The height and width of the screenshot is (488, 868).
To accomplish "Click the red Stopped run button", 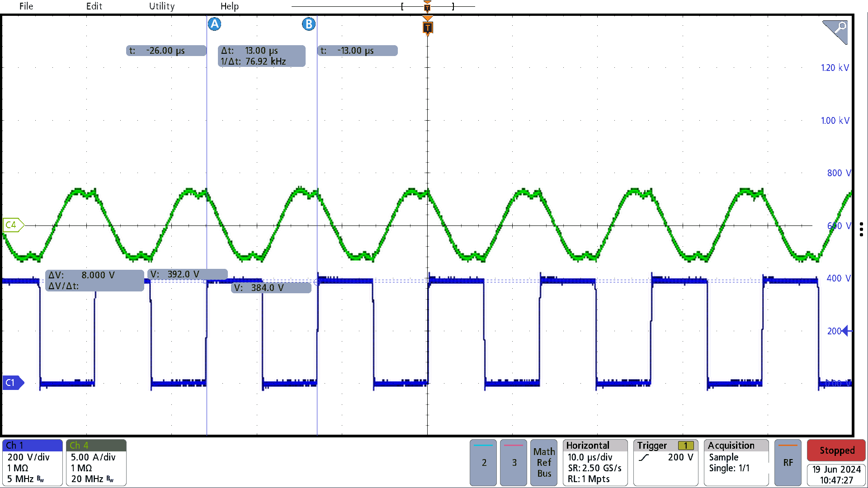I will pyautogui.click(x=836, y=450).
